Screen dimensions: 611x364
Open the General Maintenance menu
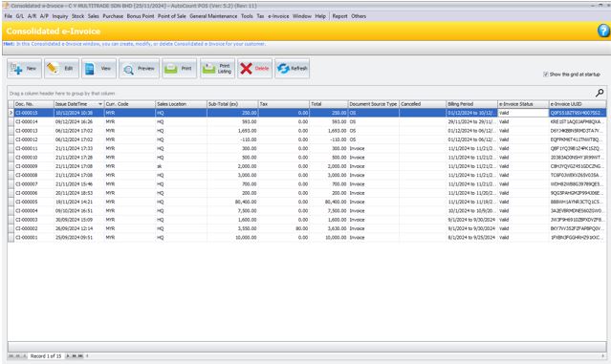[213, 16]
